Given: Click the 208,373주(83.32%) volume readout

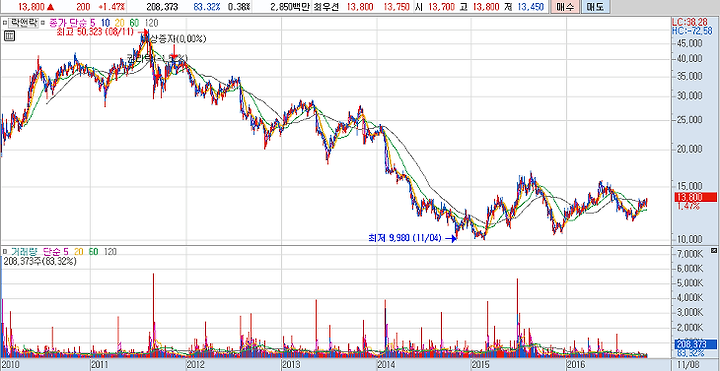Looking at the screenshot, I should (x=40, y=261).
